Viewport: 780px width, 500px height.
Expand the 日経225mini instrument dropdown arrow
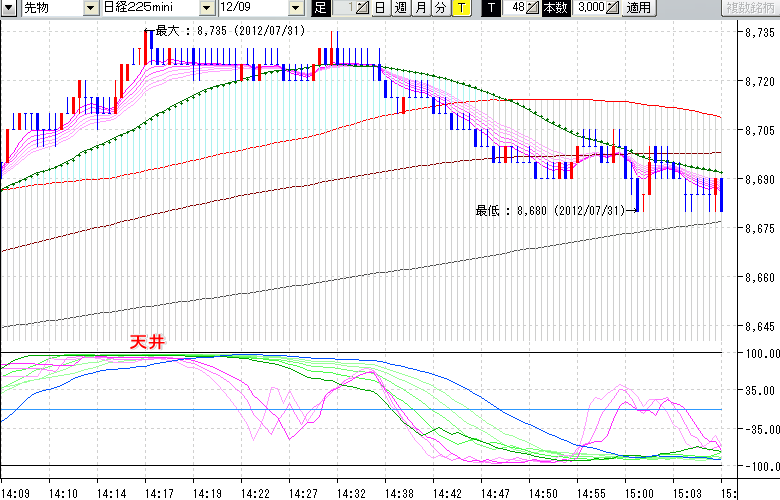pyautogui.click(x=207, y=7)
